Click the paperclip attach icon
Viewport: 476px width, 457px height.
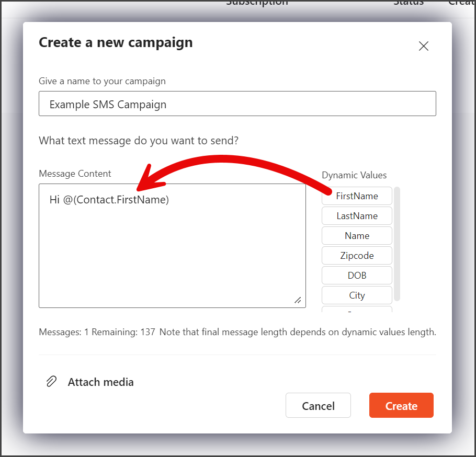(x=51, y=381)
